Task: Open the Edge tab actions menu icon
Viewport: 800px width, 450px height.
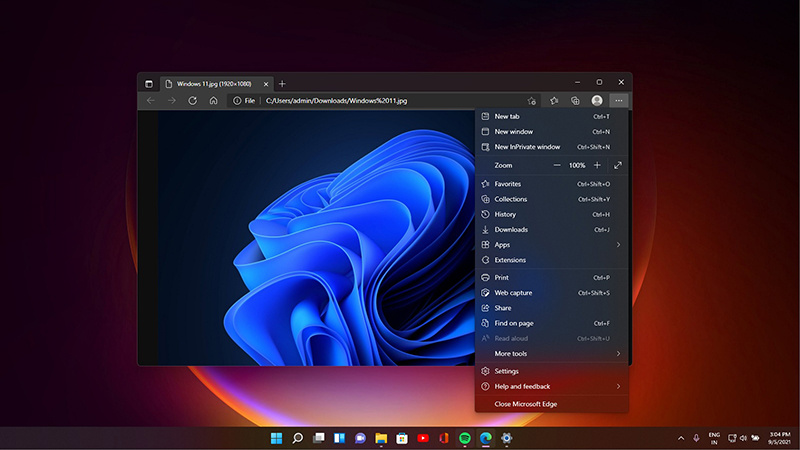Action: 148,84
